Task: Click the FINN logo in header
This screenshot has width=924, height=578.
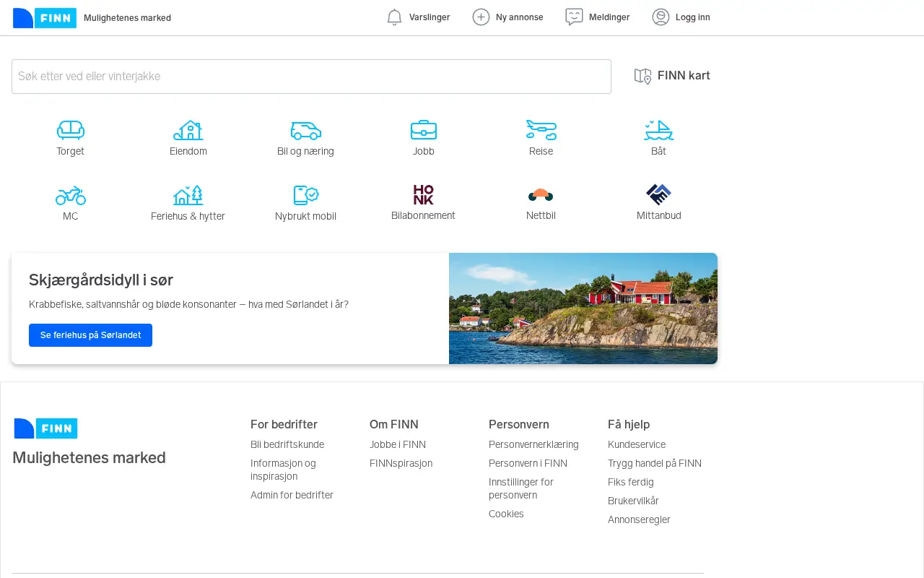Action: click(45, 18)
